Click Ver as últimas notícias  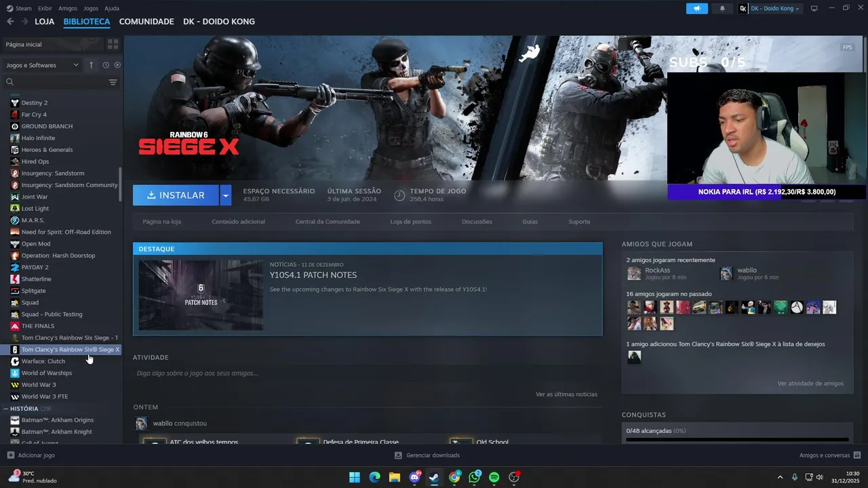point(566,394)
